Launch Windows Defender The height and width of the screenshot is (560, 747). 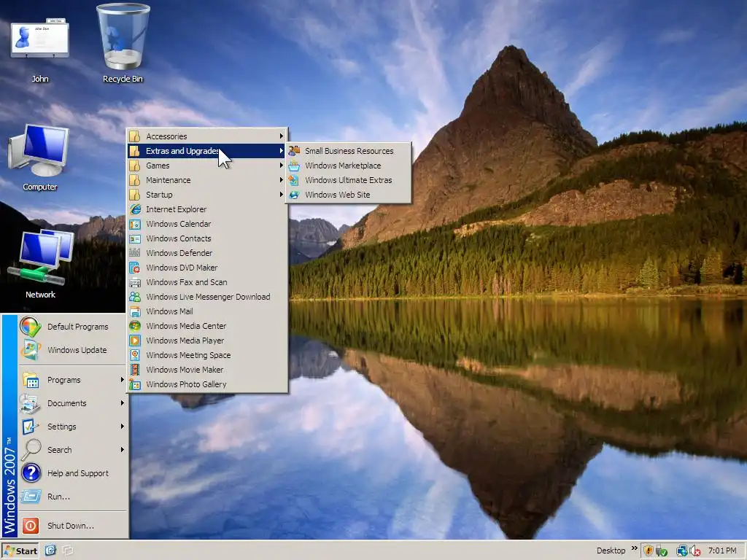208,253
